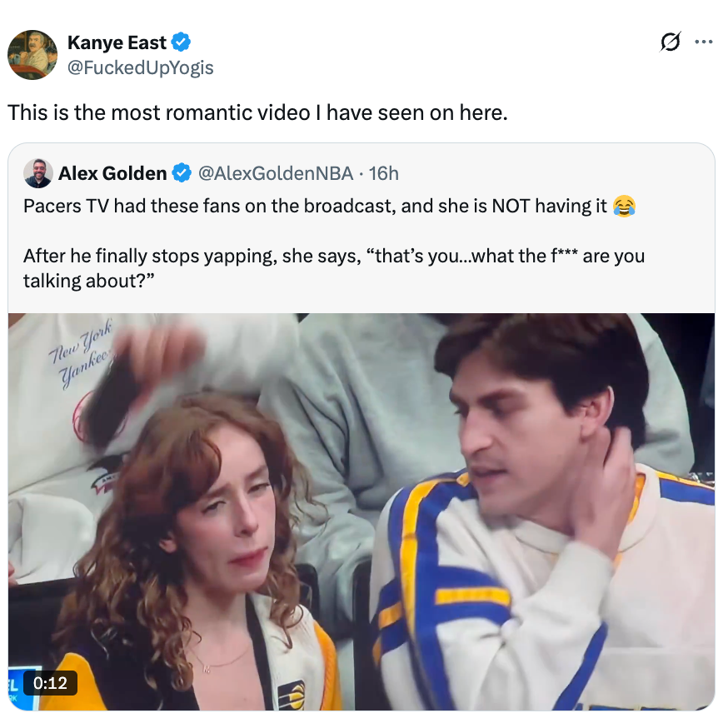Click Kanye East's profile avatar
This screenshot has height=728, width=728.
pos(32,55)
